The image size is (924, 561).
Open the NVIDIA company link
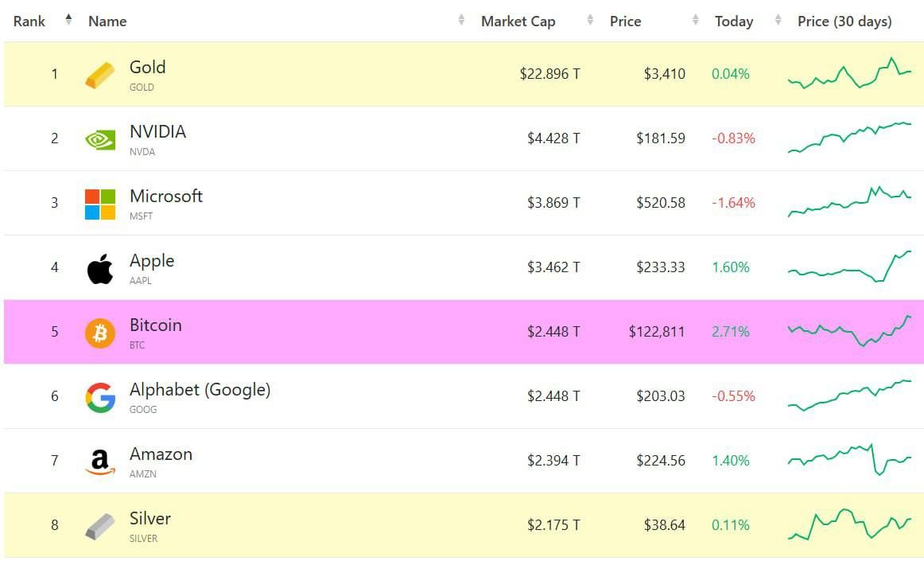pyautogui.click(x=158, y=131)
